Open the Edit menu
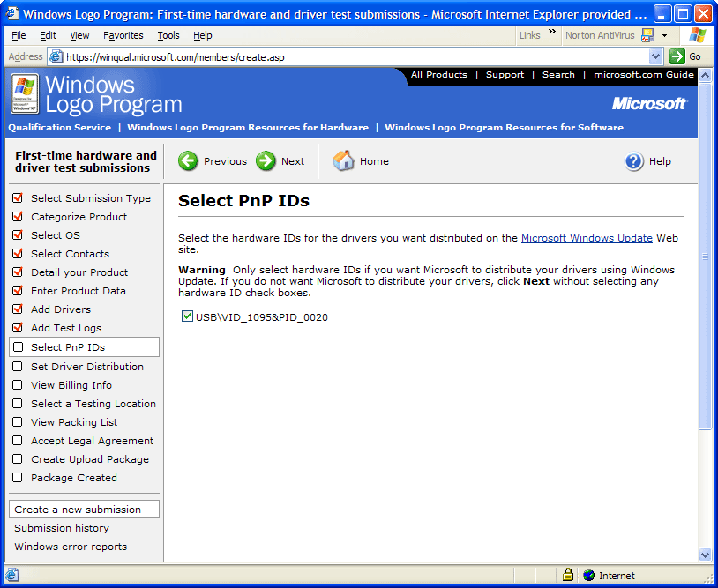The width and height of the screenshot is (718, 588). [48, 35]
